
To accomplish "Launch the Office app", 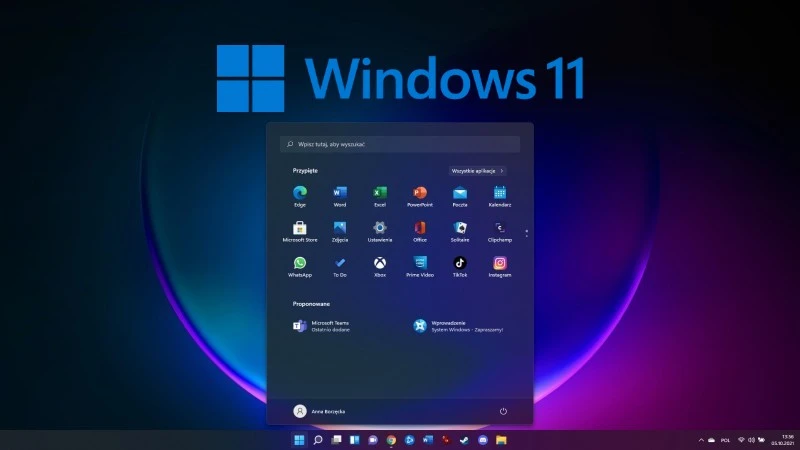I will pos(420,232).
